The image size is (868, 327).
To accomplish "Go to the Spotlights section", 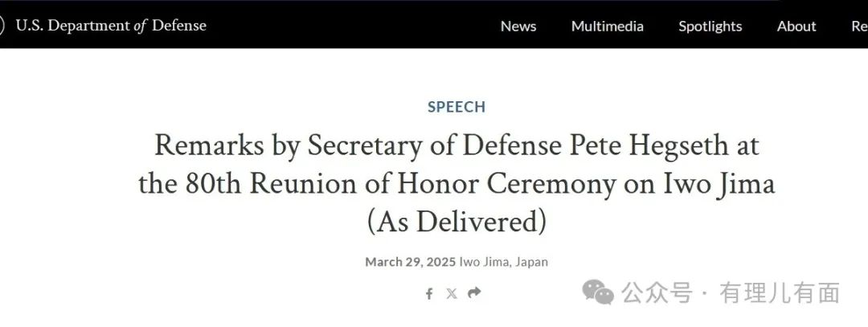I will 710,26.
